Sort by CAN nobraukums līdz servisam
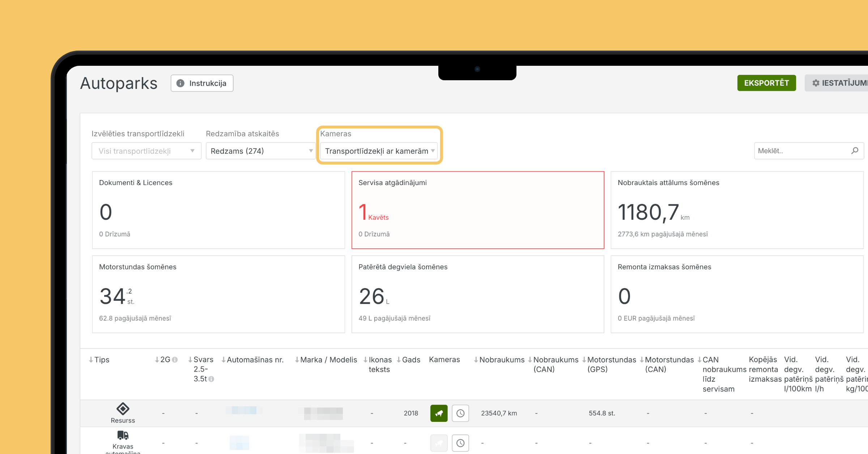868x454 pixels. click(722, 374)
